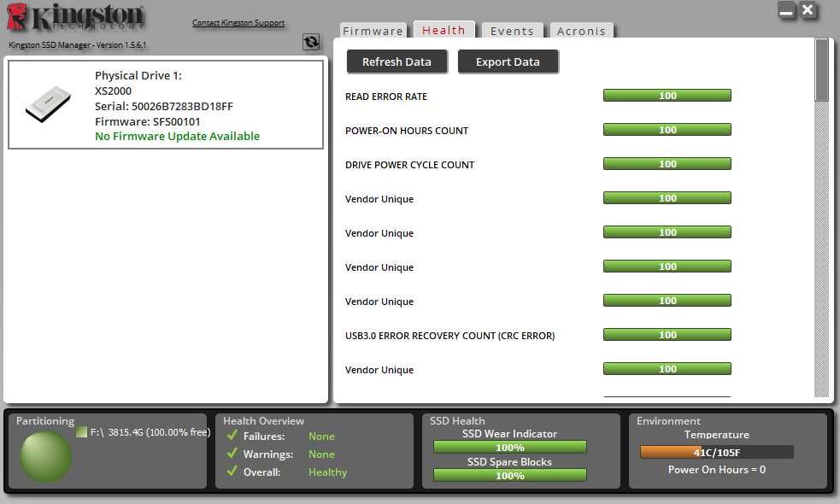Click the Overall Healthy status text
Image resolution: width=840 pixels, height=504 pixels.
pos(328,472)
